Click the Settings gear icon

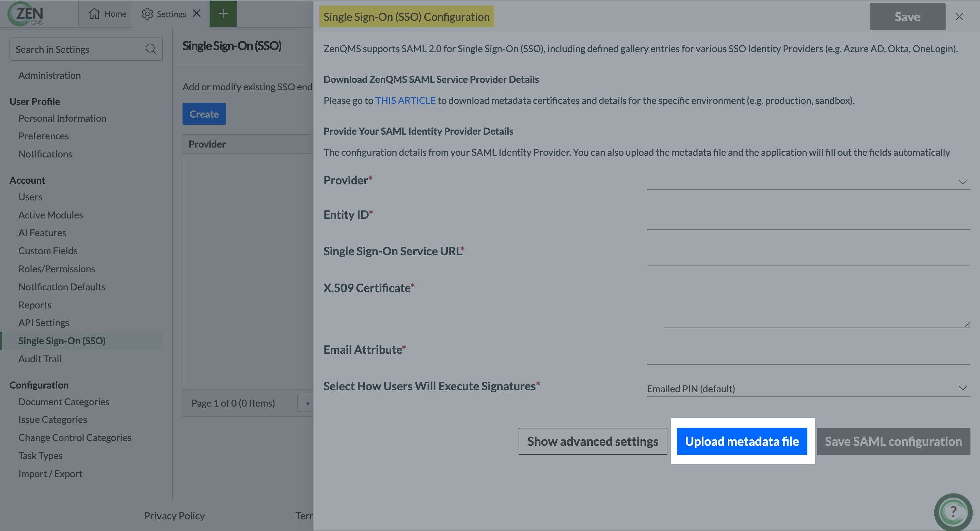click(x=147, y=14)
